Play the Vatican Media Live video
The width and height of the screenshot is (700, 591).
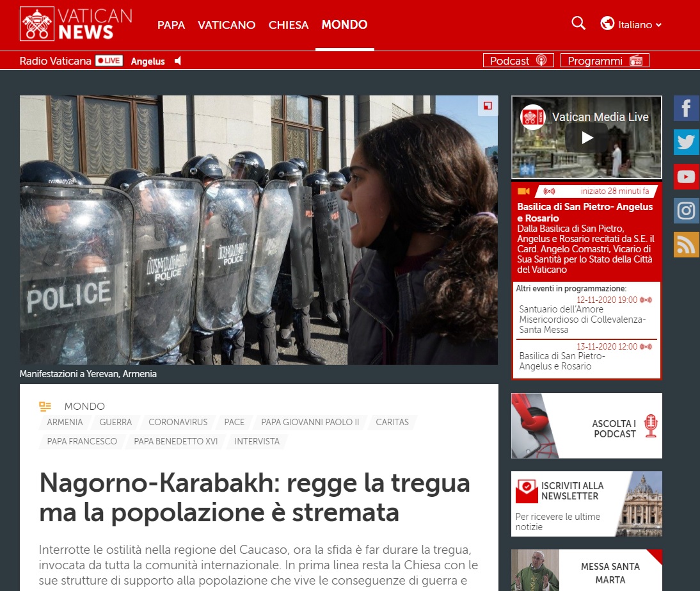587,138
